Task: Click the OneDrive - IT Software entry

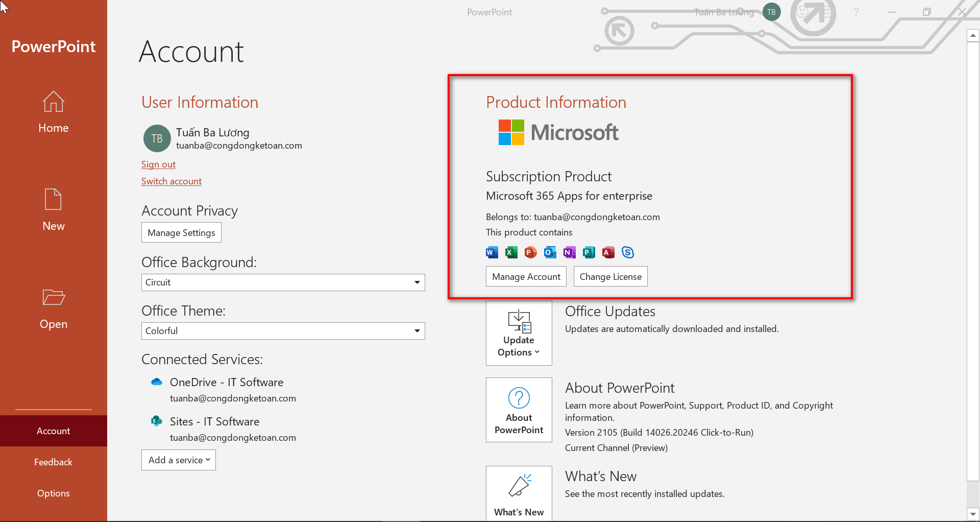Action: pyautogui.click(x=227, y=382)
